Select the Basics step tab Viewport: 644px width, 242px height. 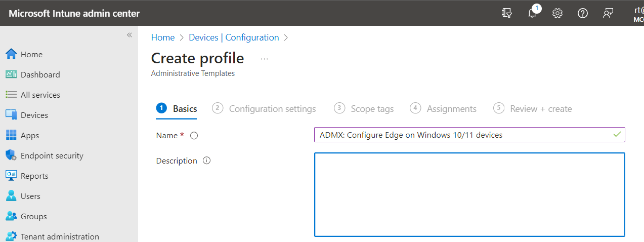pos(177,109)
